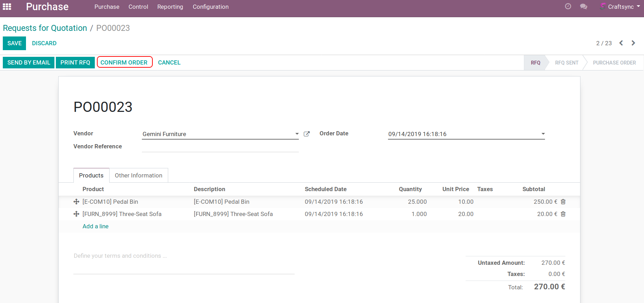Go to previous record arrow
Image resolution: width=644 pixels, height=303 pixels.
[621, 43]
